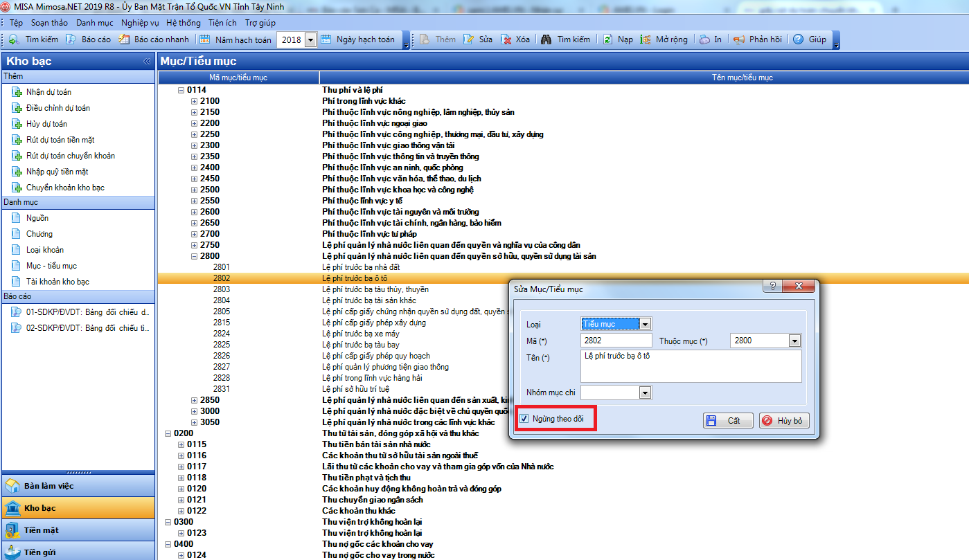The height and width of the screenshot is (560, 969).
Task: Open Hủy dự toán in sidebar
Action: click(46, 124)
